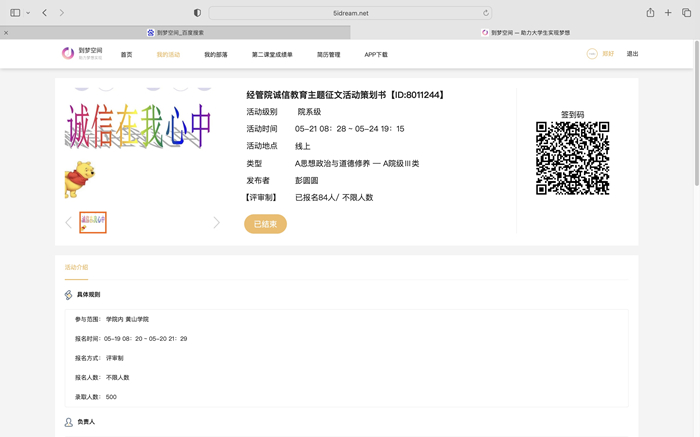700x437 pixels.
Task: Open the Share icon in Safari toolbar
Action: [650, 13]
